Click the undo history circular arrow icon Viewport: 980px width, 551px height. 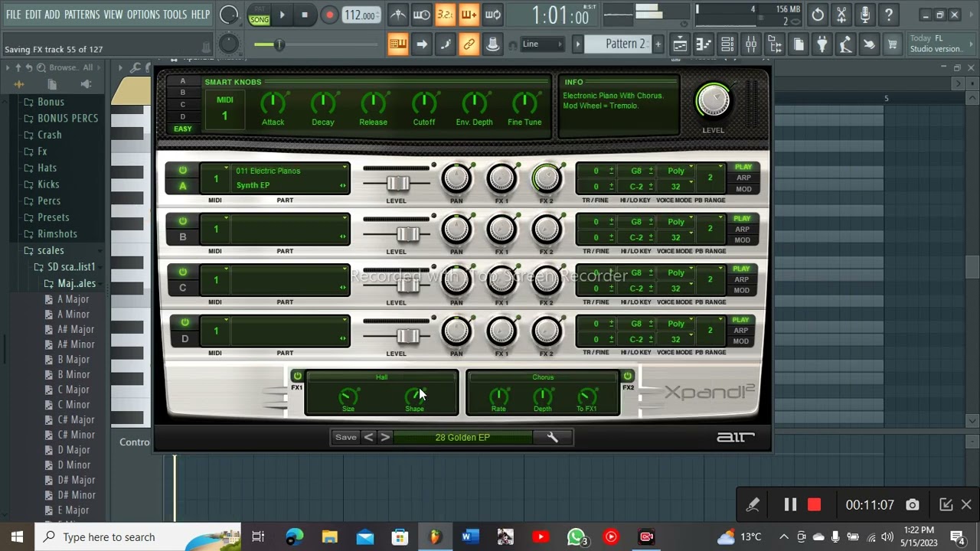click(818, 15)
